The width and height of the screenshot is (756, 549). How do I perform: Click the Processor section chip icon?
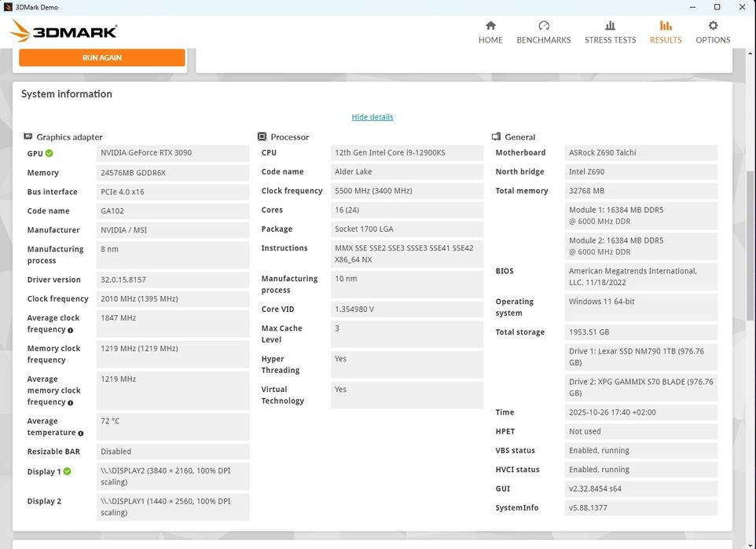(262, 137)
